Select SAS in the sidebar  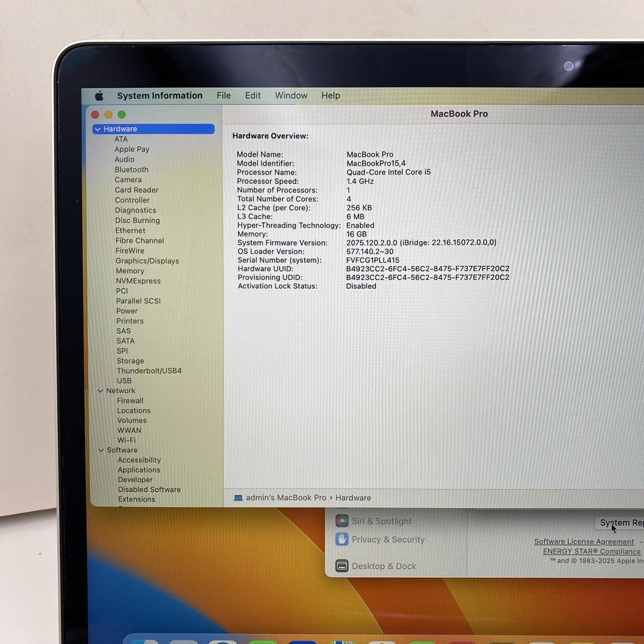pyautogui.click(x=123, y=331)
